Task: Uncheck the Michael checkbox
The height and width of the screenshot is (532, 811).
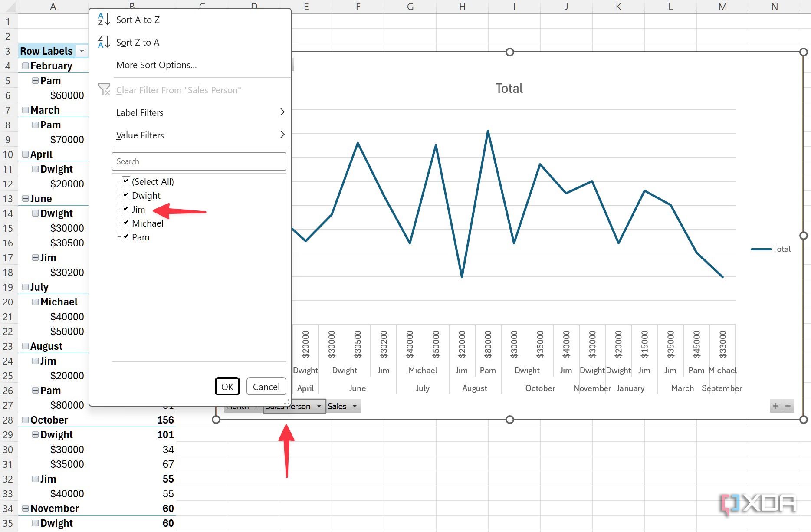Action: pos(126,222)
